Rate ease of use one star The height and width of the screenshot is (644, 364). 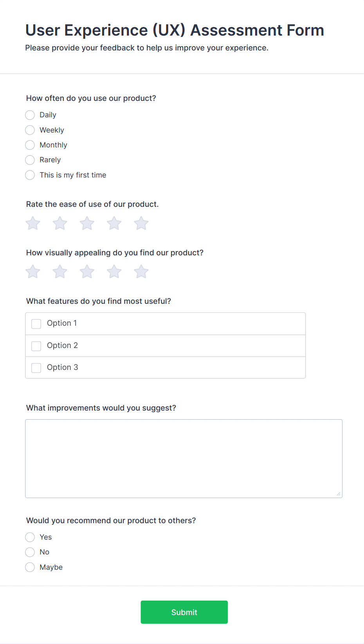click(33, 224)
